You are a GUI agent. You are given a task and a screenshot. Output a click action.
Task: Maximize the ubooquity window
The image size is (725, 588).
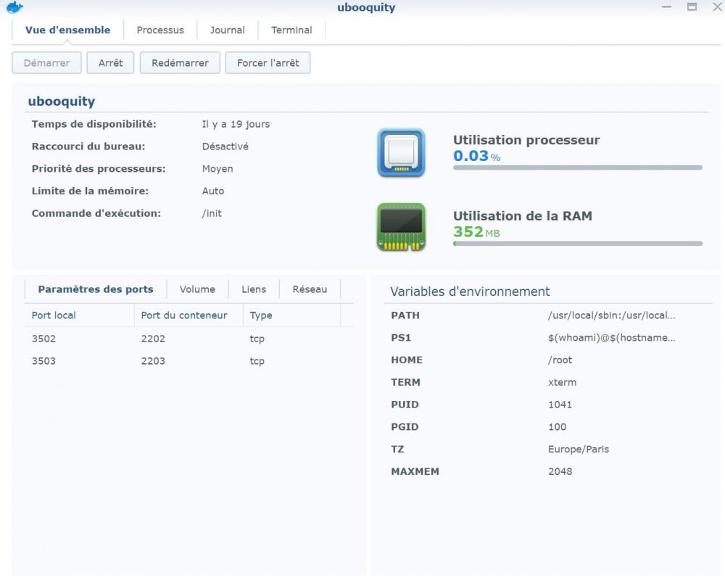pos(692,7)
